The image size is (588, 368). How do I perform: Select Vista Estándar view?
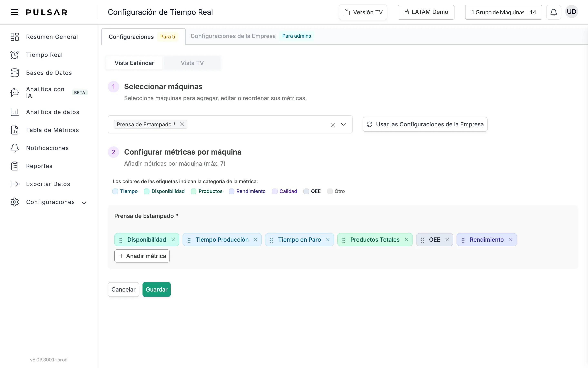(134, 63)
